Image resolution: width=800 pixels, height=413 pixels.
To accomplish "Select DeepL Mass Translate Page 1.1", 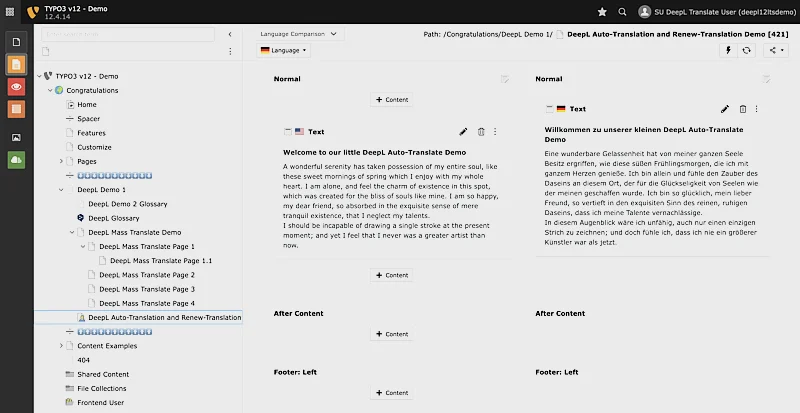I will pos(161,261).
